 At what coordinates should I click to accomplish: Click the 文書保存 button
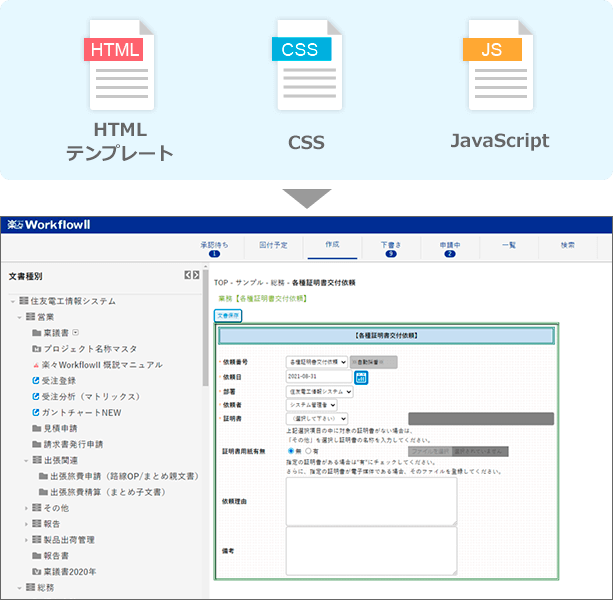tap(228, 315)
